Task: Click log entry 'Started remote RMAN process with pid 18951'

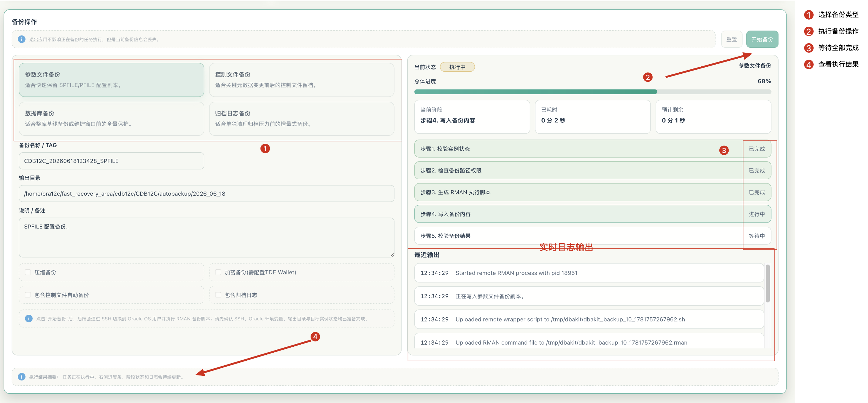Action: click(x=589, y=273)
